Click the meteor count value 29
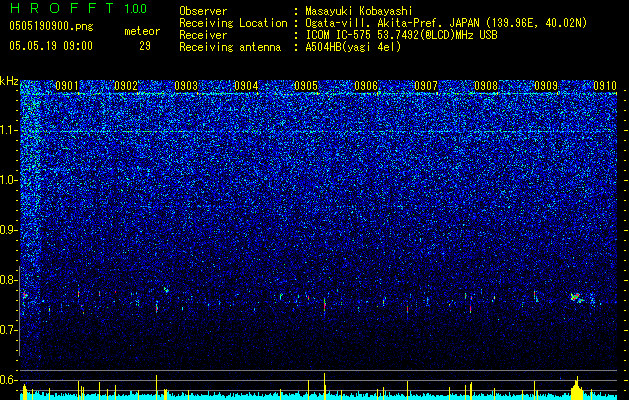This screenshot has width=629, height=400. coord(145,46)
